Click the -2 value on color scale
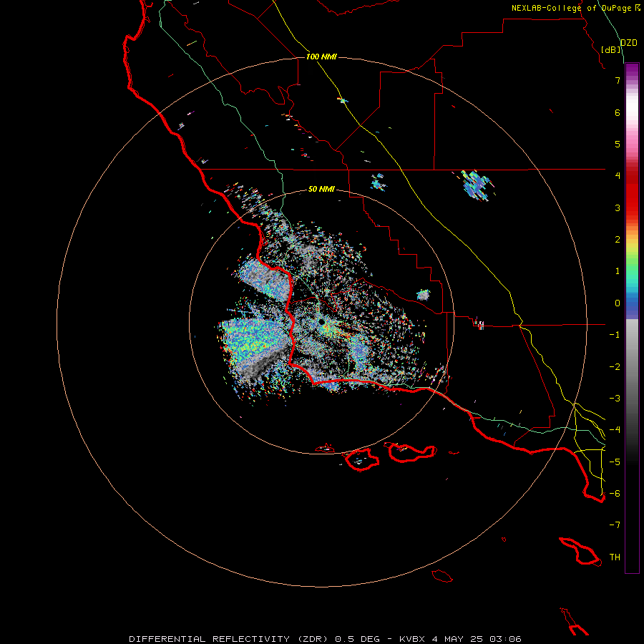Viewport: 644px width, 644px height. click(615, 367)
